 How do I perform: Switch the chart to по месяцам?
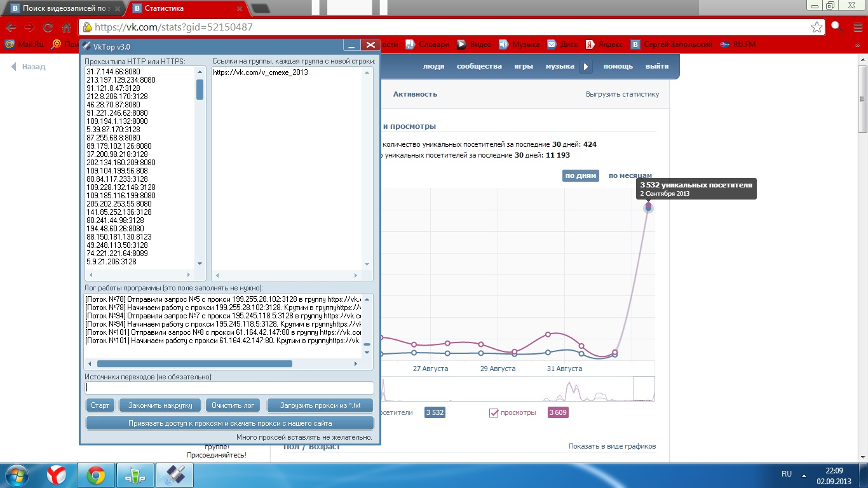click(x=630, y=175)
